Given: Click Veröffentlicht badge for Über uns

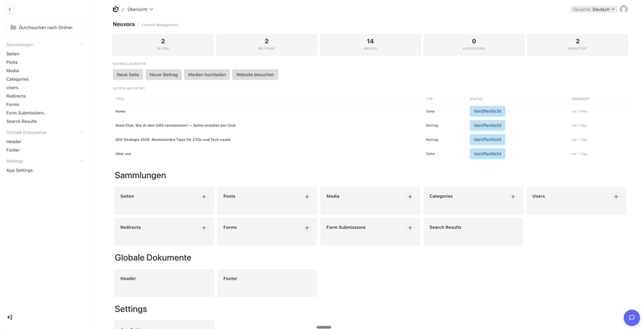Looking at the screenshot, I should 487,154.
